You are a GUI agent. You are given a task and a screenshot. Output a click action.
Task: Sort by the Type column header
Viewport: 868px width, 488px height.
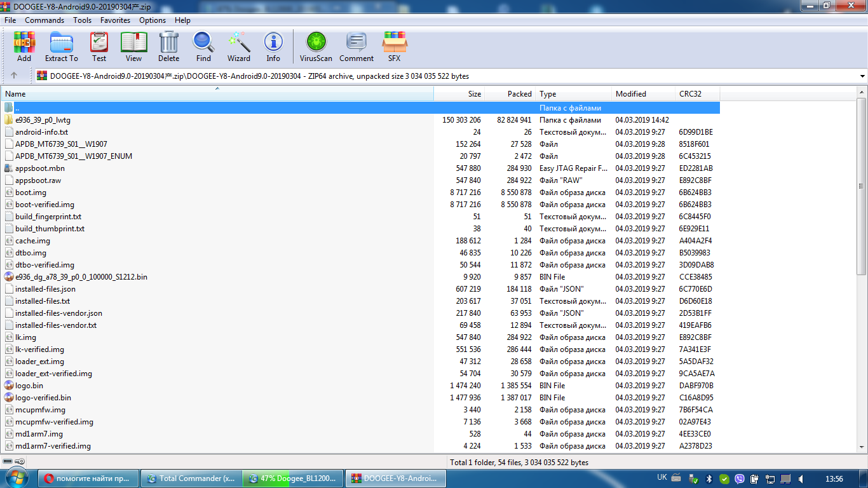(573, 93)
